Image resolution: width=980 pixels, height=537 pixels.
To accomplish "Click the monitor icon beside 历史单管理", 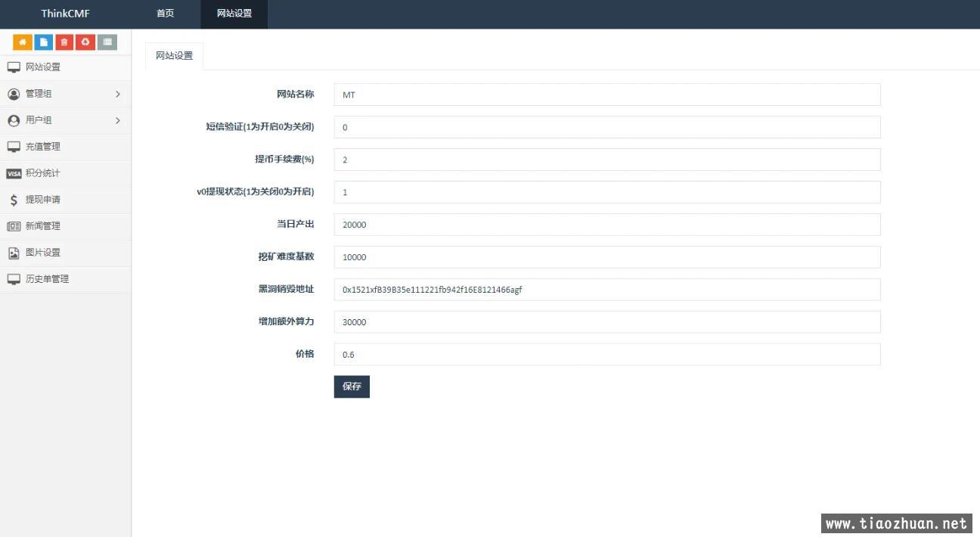I will (14, 279).
